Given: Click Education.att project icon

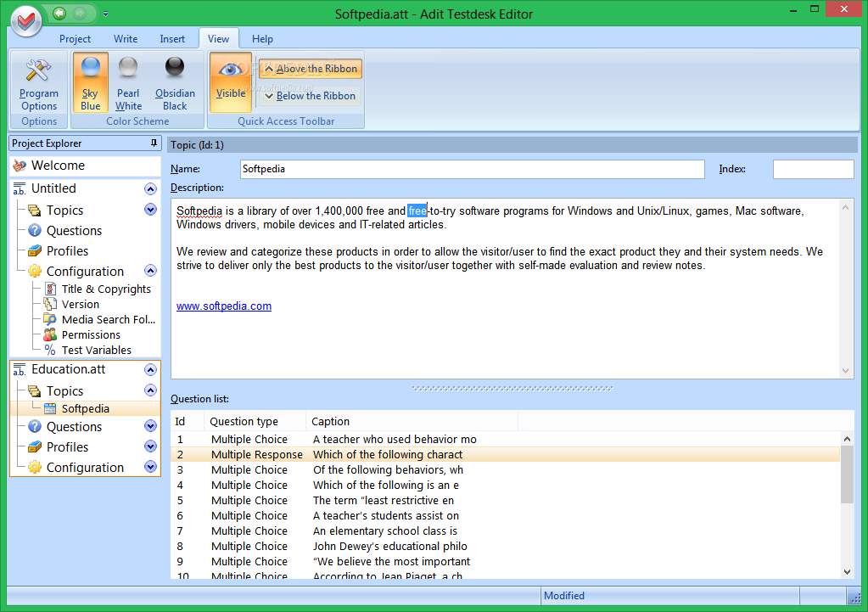Looking at the screenshot, I should pos(20,369).
